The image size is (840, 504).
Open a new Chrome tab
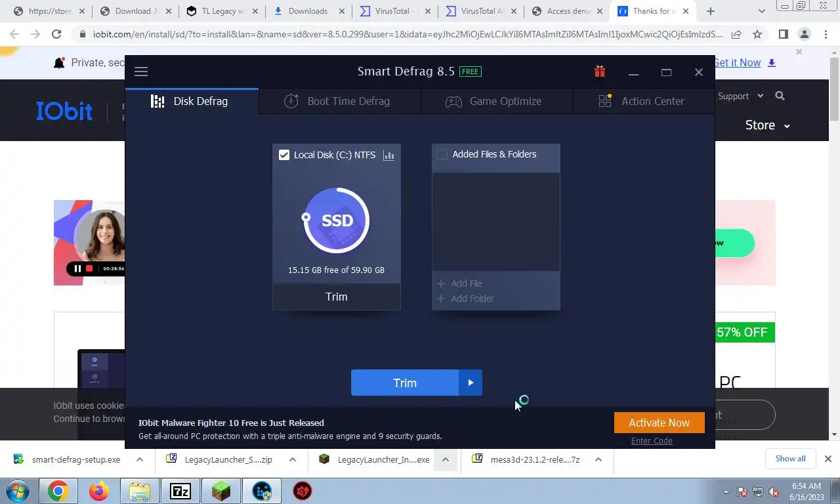[x=711, y=11]
